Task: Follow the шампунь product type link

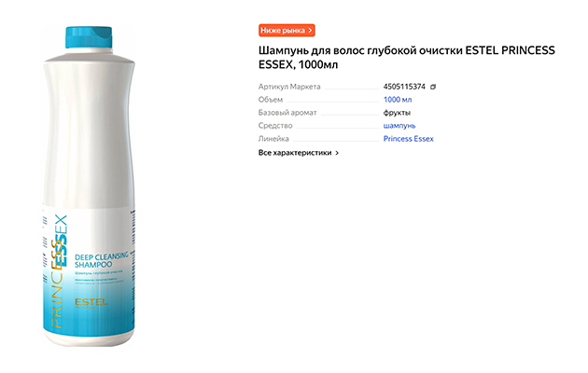Action: (x=399, y=126)
